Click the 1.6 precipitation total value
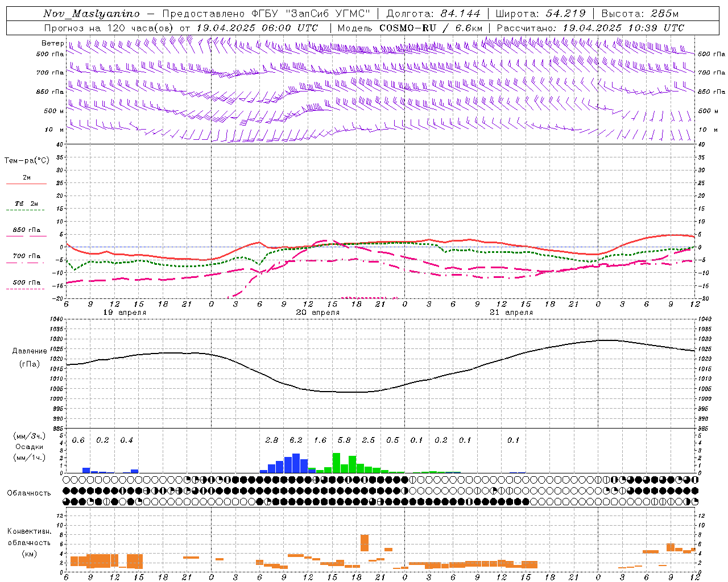Image resolution: width=728 pixels, height=582 pixels. 320,440
